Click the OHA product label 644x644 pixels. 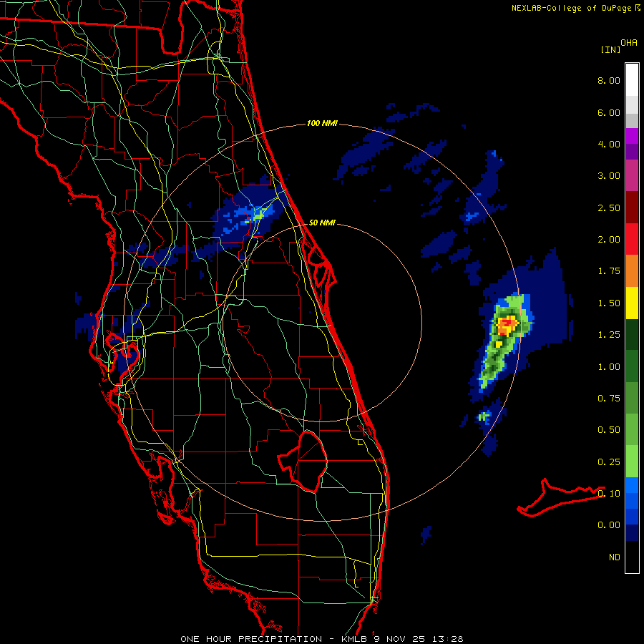point(629,43)
